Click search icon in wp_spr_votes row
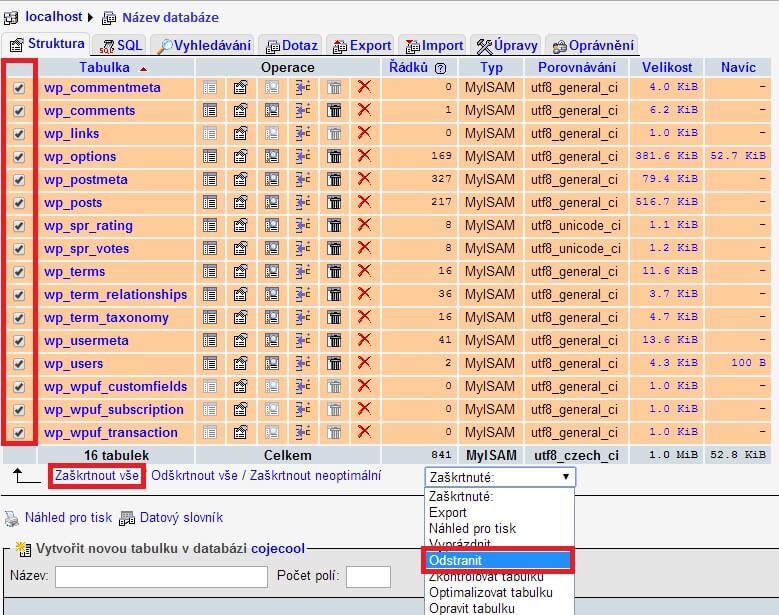The width and height of the screenshot is (779, 615). tap(272, 248)
